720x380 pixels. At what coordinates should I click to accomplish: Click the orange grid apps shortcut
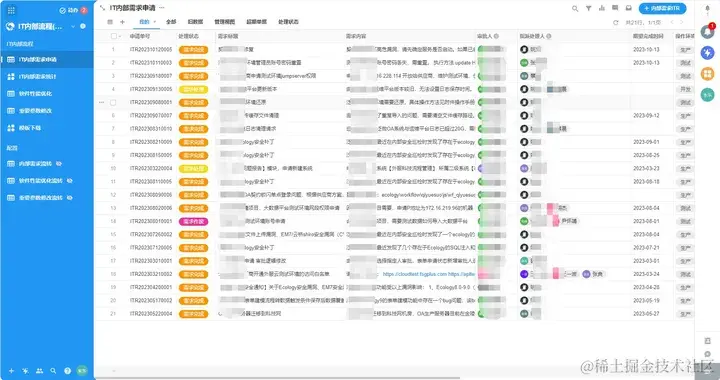[x=708, y=73]
